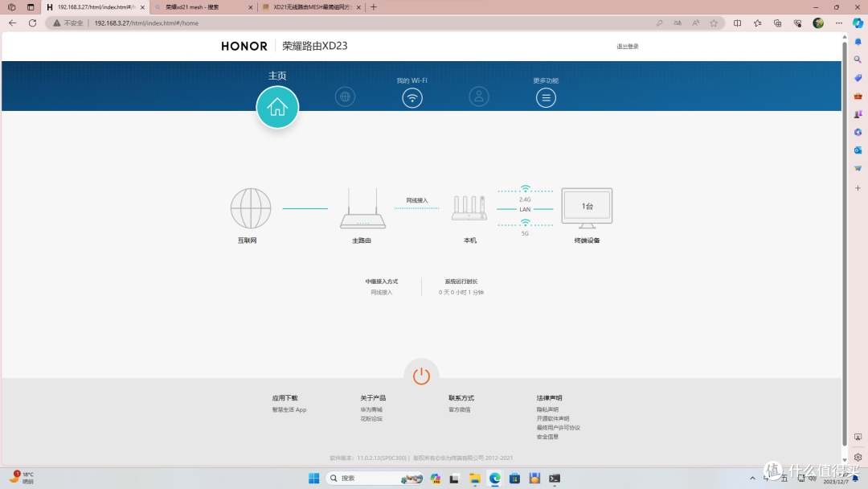Open the 华为商城 link
Viewport: 868px width, 489px height.
(x=371, y=410)
